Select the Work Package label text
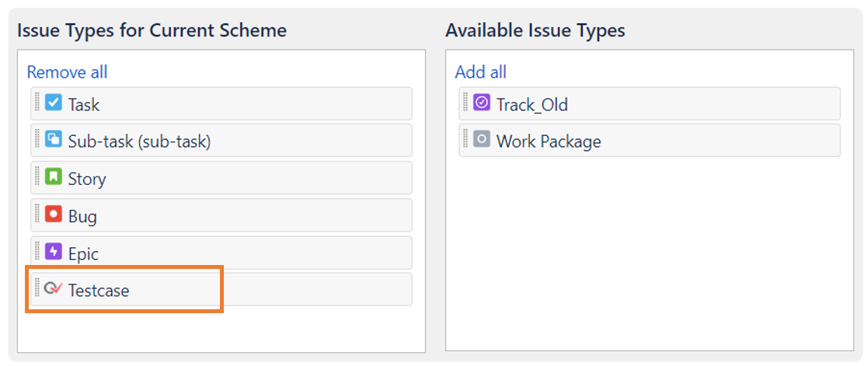The image size is (868, 366). click(549, 141)
